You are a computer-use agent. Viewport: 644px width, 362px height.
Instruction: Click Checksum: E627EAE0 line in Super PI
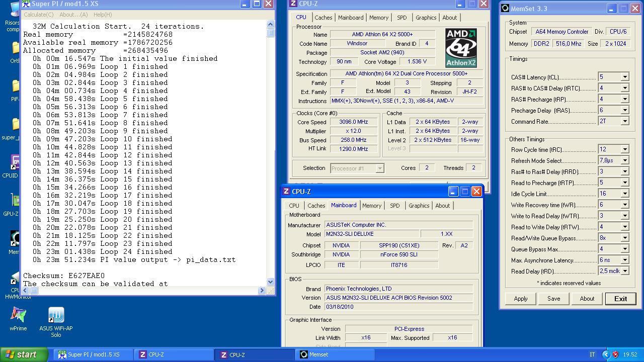point(64,276)
